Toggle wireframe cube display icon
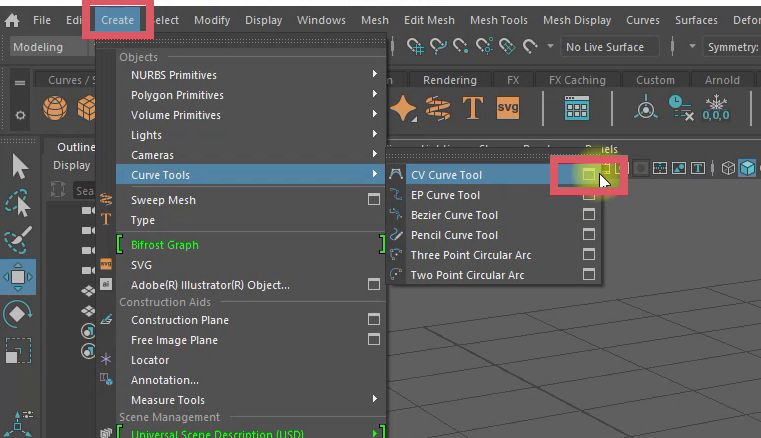 click(728, 168)
